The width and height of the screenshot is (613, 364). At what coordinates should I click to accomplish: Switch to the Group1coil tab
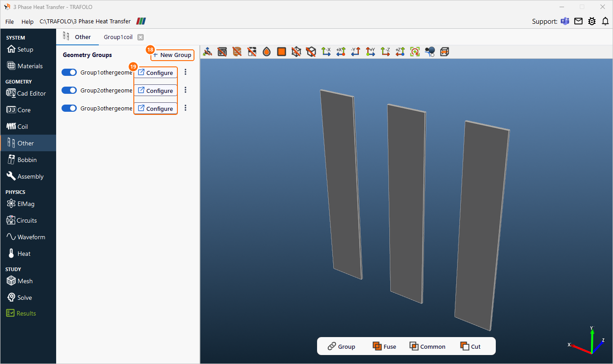pyautogui.click(x=119, y=37)
